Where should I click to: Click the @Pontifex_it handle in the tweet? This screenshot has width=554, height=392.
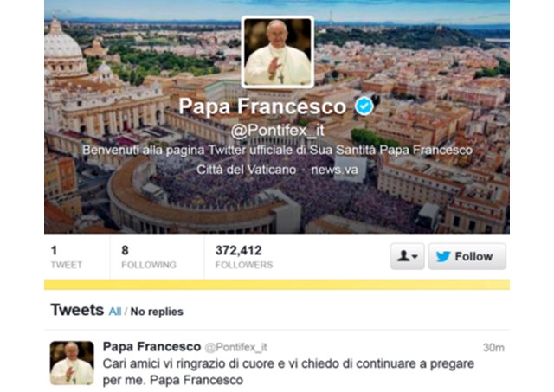pyautogui.click(x=236, y=348)
